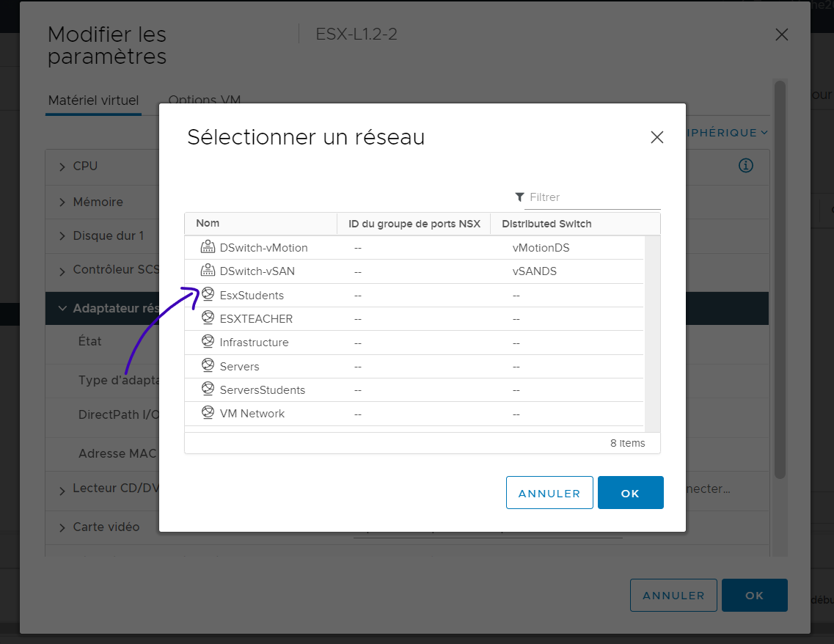The width and height of the screenshot is (834, 644).
Task: Click the État label
Action: tap(89, 341)
